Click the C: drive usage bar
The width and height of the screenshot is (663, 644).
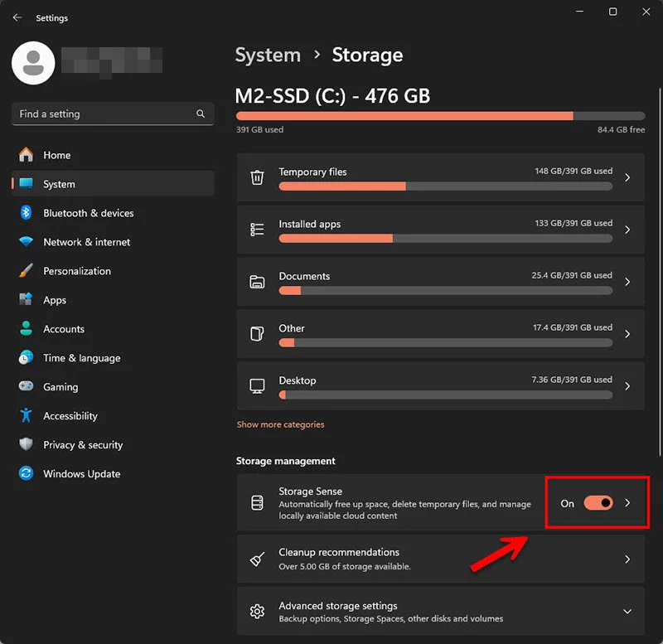pyautogui.click(x=440, y=116)
